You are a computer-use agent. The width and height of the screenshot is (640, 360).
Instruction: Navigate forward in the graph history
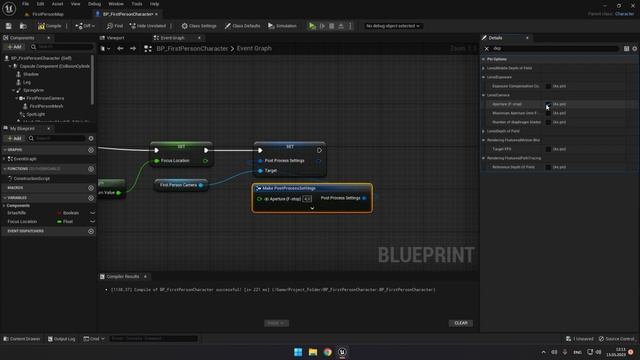point(133,49)
